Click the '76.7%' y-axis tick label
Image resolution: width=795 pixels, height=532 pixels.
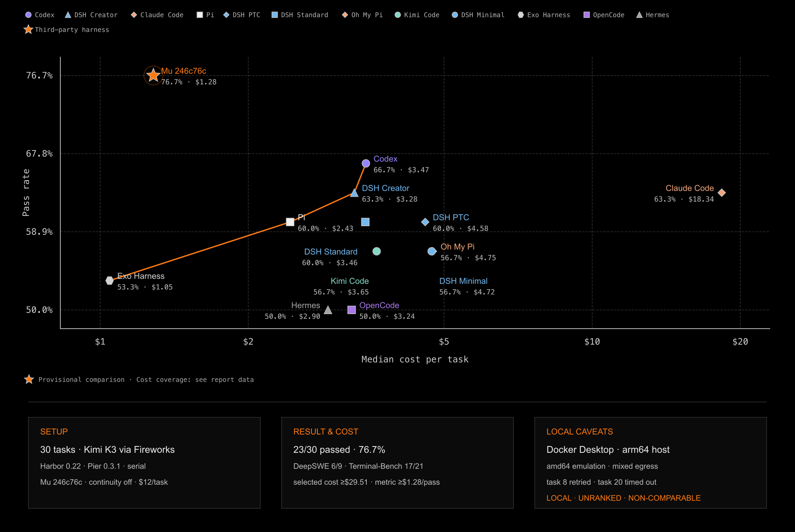click(x=39, y=75)
